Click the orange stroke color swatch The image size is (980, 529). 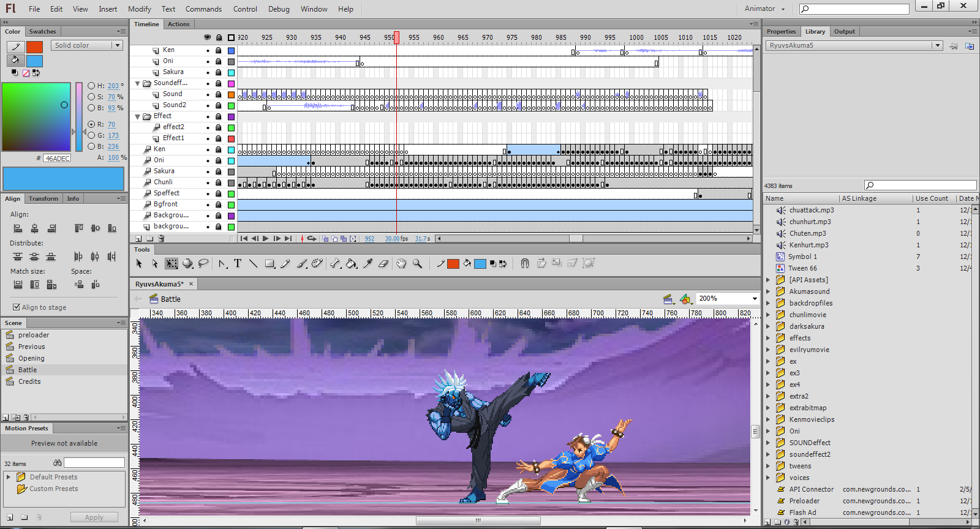tap(34, 47)
